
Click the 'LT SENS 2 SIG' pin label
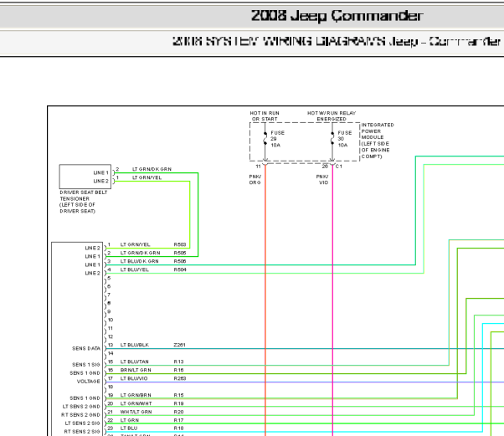[83, 423]
